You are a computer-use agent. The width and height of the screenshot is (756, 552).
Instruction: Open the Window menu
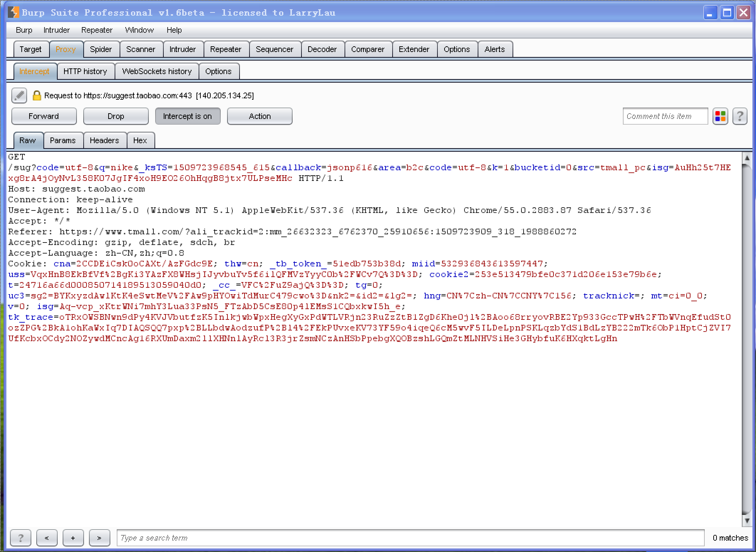click(x=139, y=30)
